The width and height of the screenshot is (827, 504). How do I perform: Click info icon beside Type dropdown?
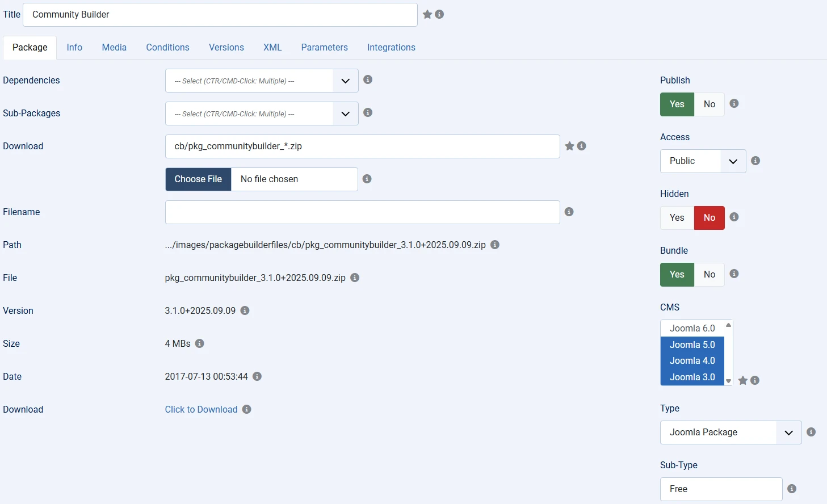(811, 432)
